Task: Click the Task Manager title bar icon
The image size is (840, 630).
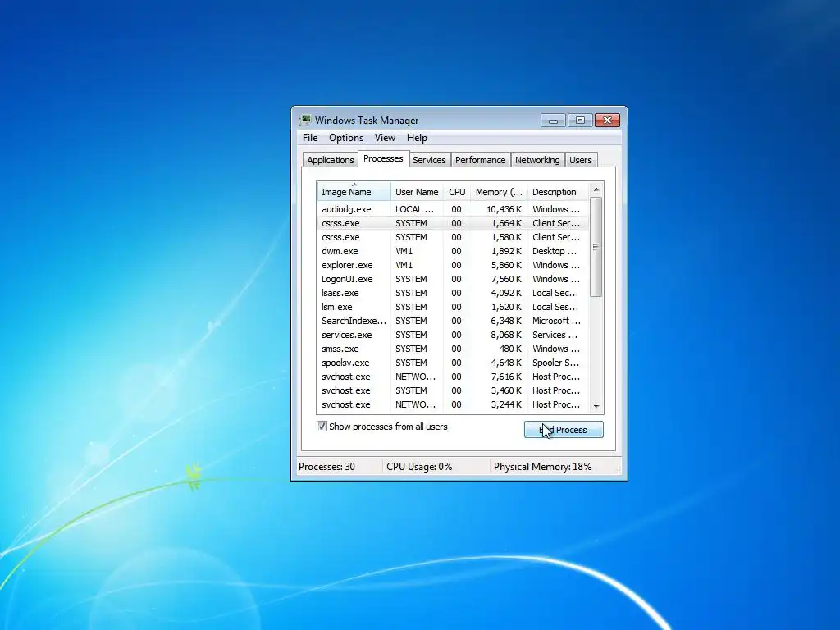Action: pos(305,120)
